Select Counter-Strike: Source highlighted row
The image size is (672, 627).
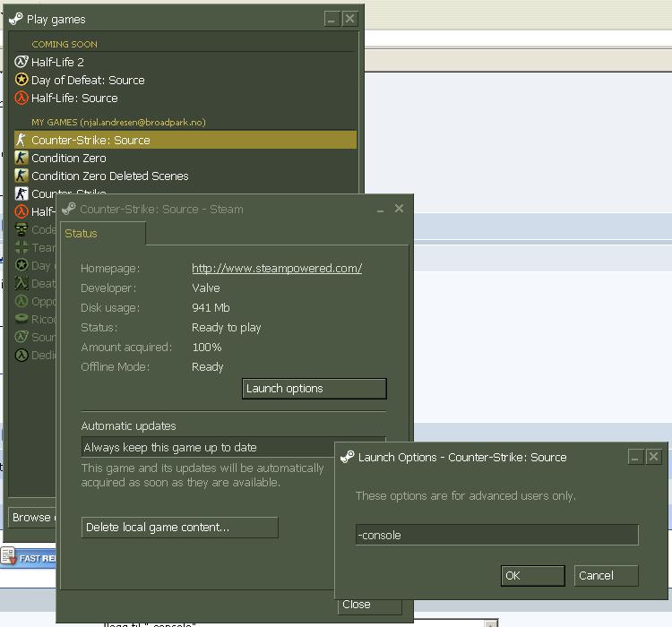pyautogui.click(x=185, y=140)
